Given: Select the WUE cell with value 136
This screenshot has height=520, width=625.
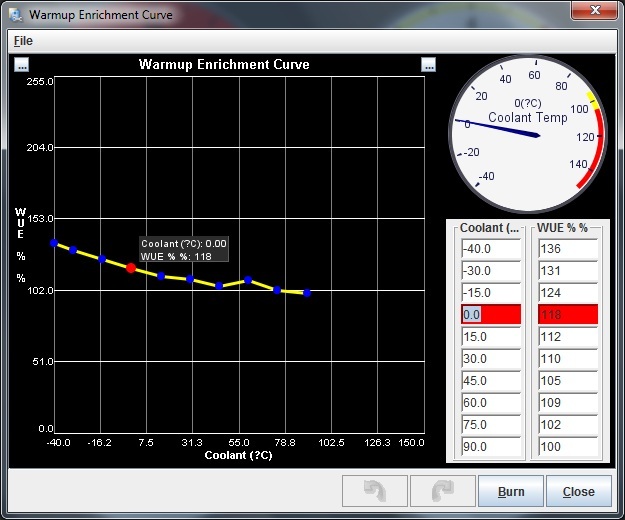Looking at the screenshot, I should coord(567,249).
